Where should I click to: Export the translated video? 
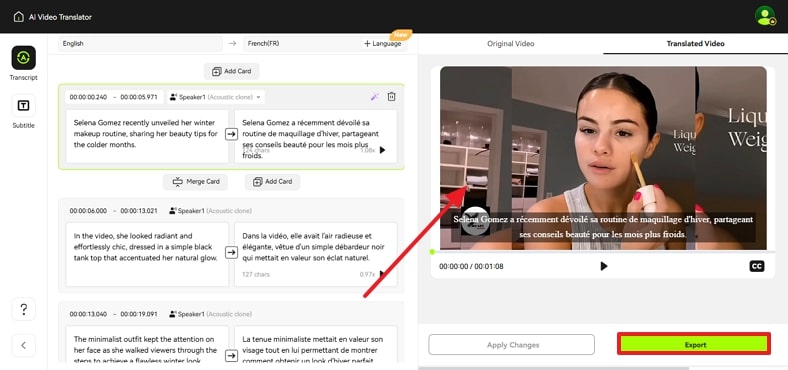click(x=694, y=344)
